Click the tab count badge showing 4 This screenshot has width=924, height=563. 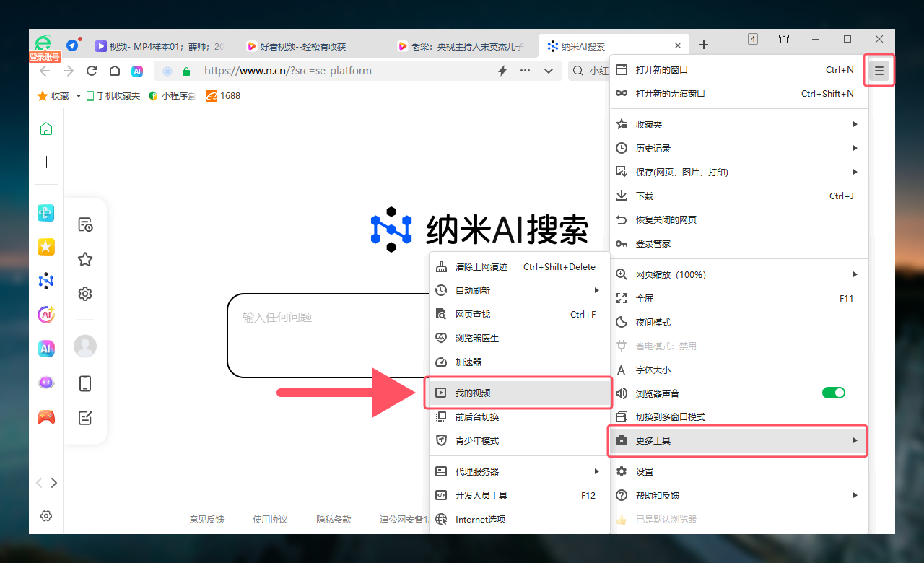[x=753, y=39]
